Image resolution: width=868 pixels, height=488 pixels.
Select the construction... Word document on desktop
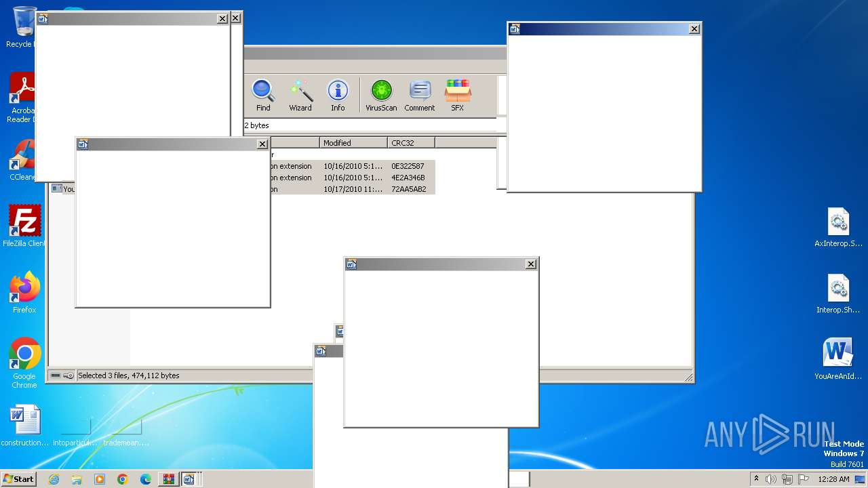pos(25,426)
